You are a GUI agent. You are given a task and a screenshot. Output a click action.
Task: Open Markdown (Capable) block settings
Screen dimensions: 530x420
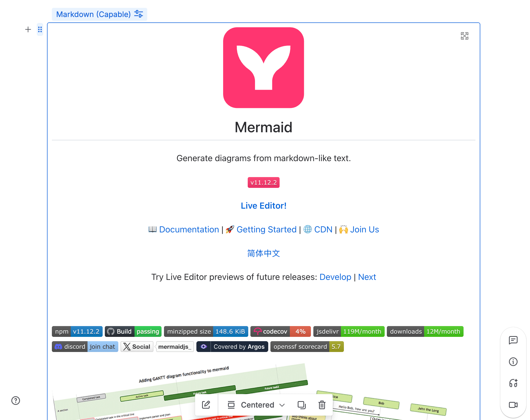(99, 14)
